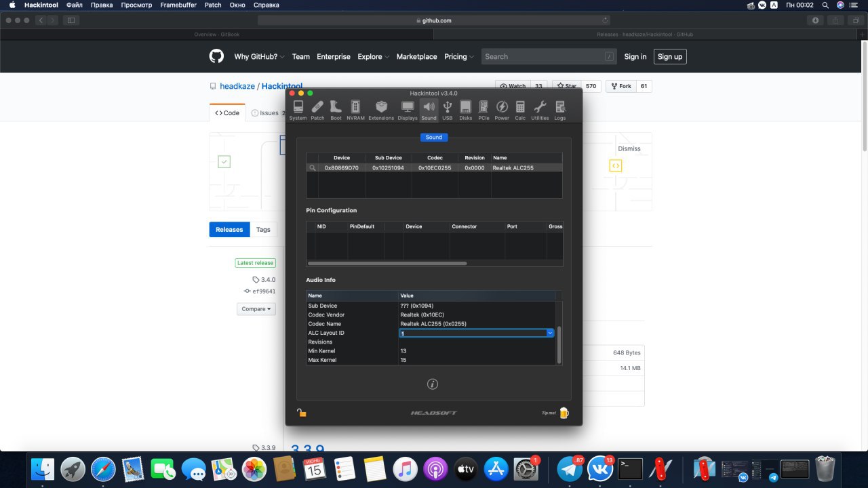The image size is (868, 488).
Task: Open the ALC Layout ID dropdown arrow
Action: coord(550,333)
